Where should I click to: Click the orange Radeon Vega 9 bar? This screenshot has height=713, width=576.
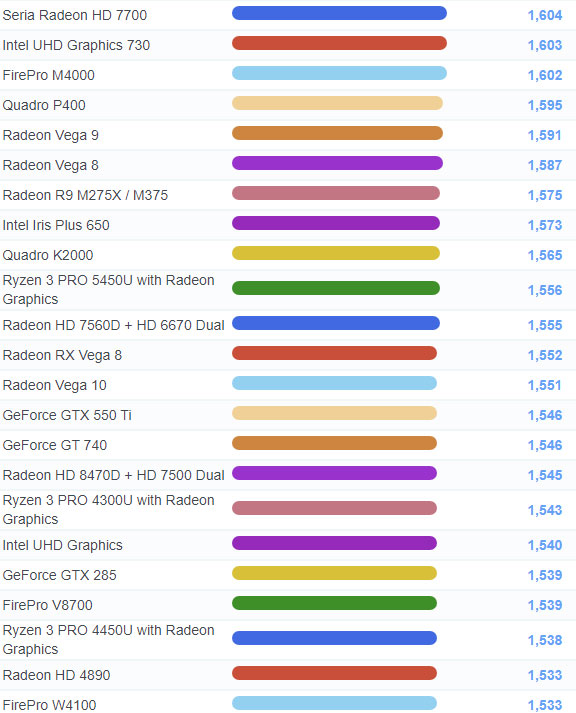[337, 133]
